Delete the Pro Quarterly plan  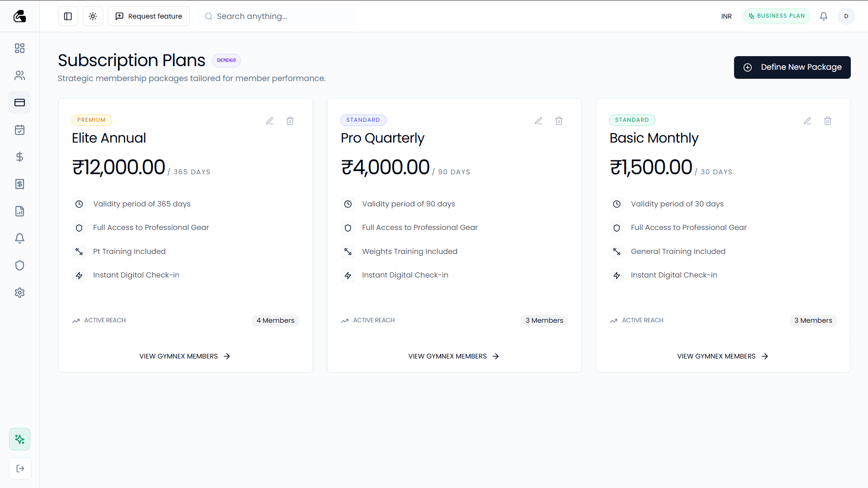(559, 121)
